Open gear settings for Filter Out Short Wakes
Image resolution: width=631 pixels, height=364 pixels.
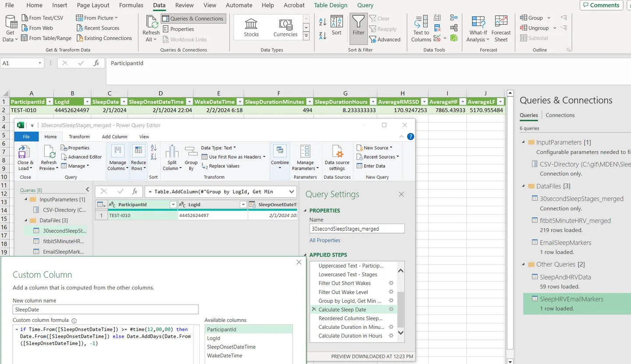[391, 283]
